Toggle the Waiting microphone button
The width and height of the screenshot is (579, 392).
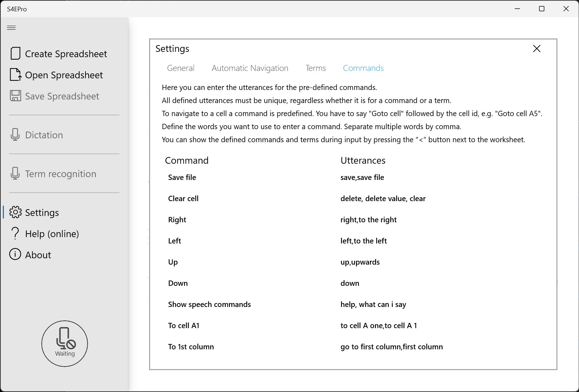[65, 343]
